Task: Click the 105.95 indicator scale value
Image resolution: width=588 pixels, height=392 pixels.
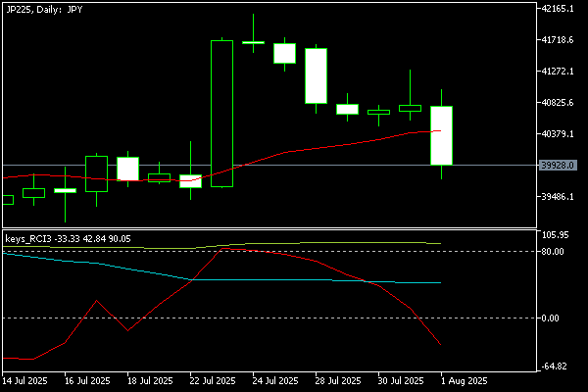Action: [556, 235]
